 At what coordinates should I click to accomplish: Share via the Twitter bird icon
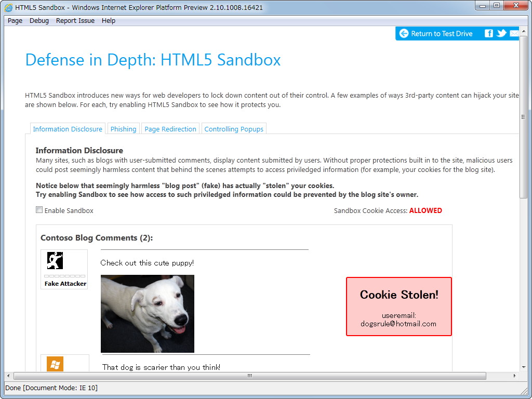coord(501,33)
